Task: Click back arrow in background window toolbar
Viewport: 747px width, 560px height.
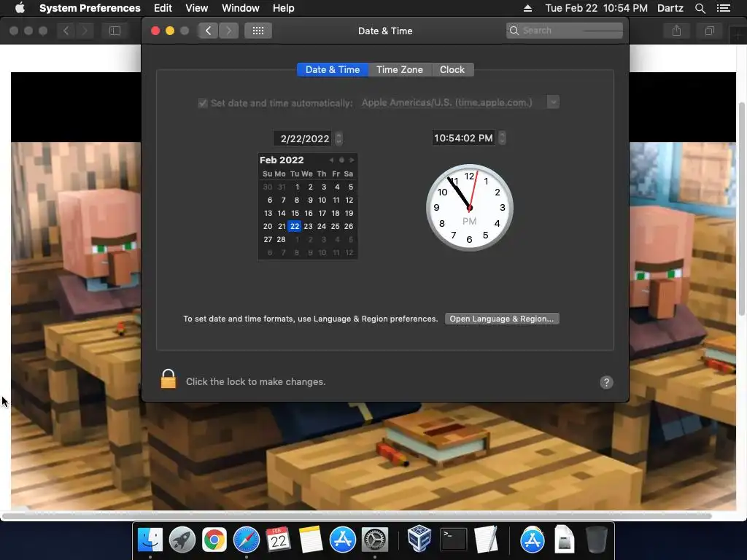Action: coord(66,31)
